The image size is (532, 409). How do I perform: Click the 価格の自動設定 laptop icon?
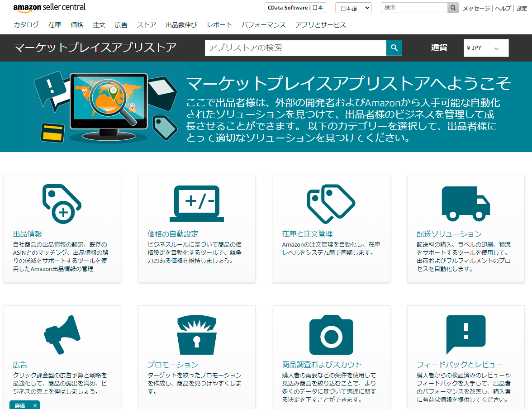[197, 204]
